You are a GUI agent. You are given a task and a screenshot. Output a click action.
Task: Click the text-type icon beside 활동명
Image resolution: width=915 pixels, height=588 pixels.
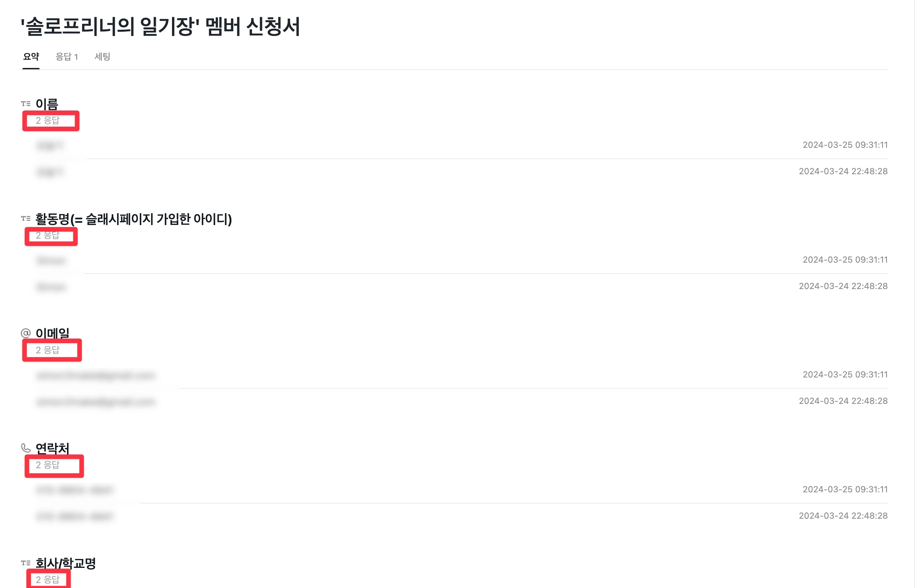pyautogui.click(x=26, y=218)
